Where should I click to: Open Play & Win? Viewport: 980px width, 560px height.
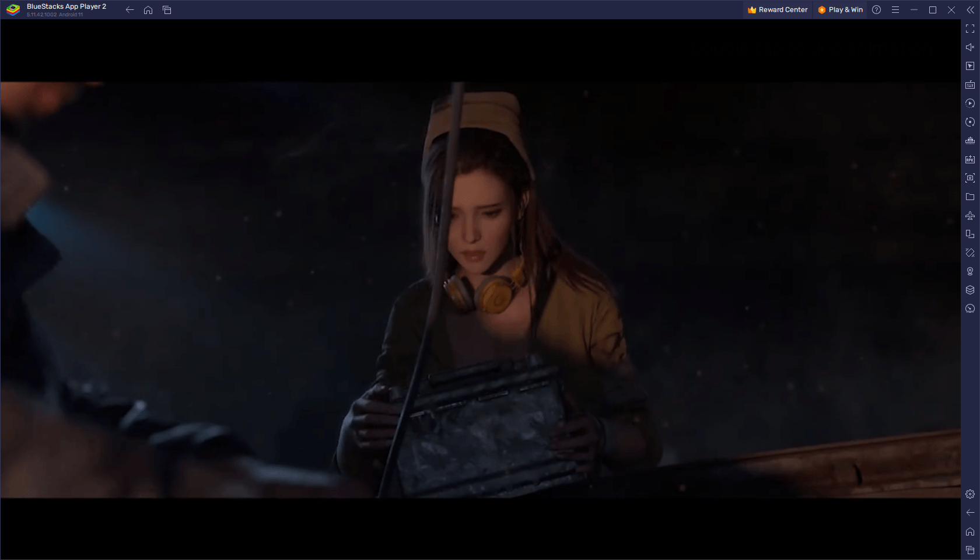[841, 10]
